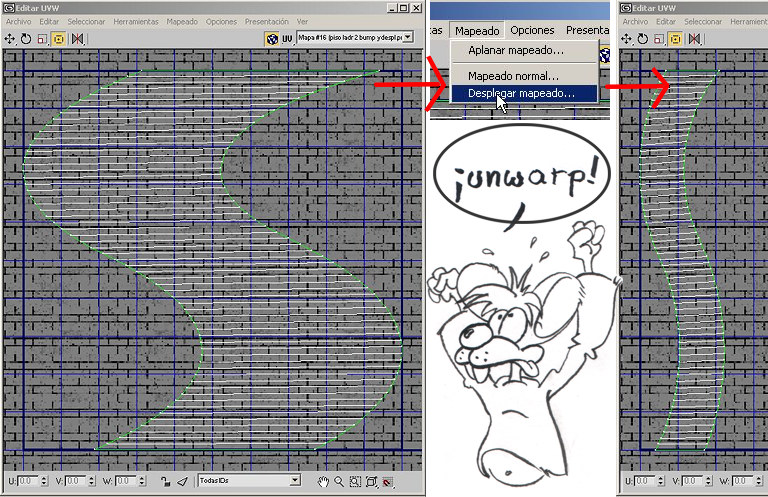The width and height of the screenshot is (768, 497).
Task: Click U spinner arrows in left window
Action: click(44, 481)
